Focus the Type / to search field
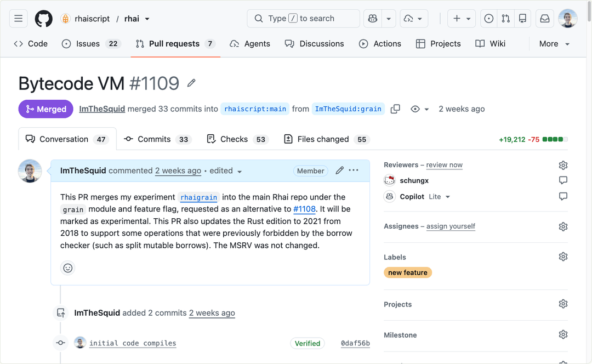Image resolution: width=592 pixels, height=364 pixels. (303, 19)
